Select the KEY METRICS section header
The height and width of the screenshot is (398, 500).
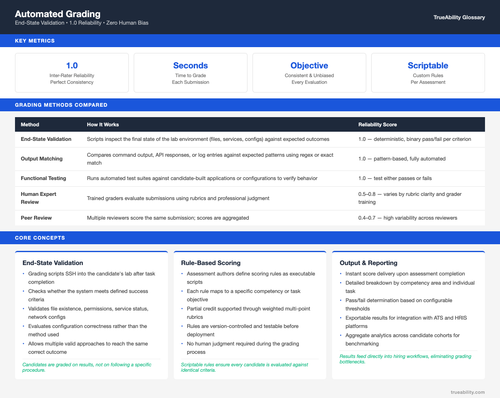(x=35, y=41)
